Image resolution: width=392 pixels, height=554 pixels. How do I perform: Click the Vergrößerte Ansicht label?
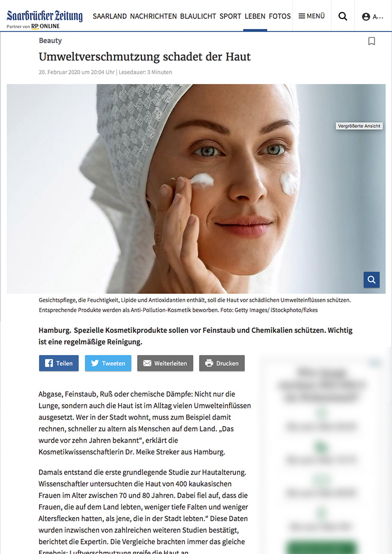point(359,126)
